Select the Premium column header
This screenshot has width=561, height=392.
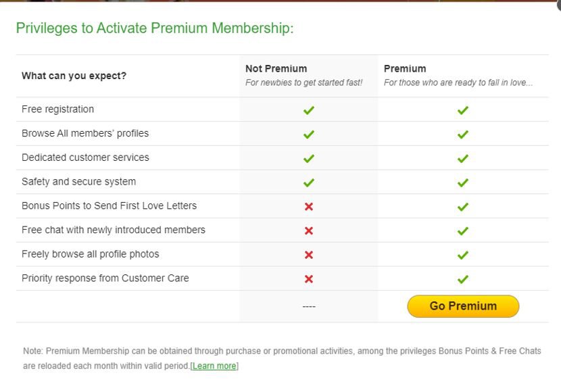pos(405,69)
